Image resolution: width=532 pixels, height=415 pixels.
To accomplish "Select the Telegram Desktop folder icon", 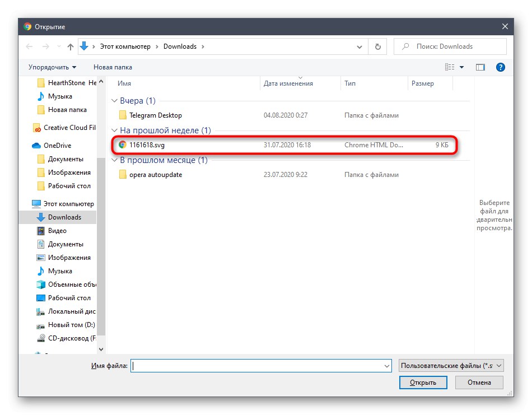I will (x=123, y=115).
